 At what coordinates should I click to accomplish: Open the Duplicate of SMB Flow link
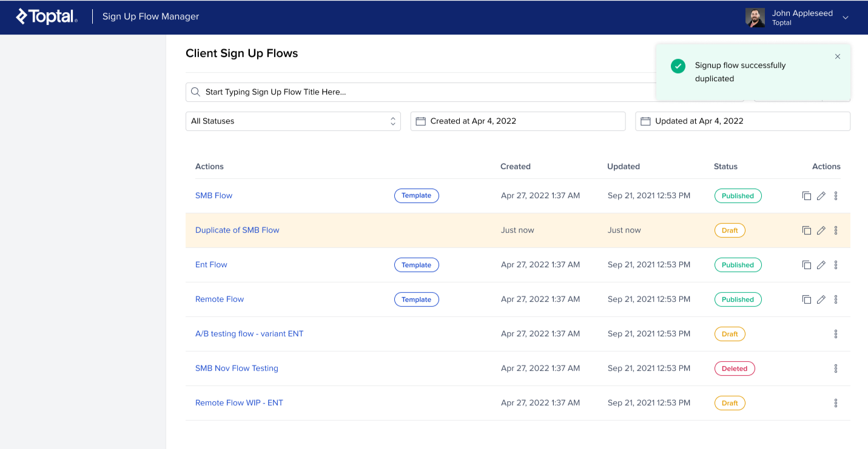click(x=237, y=230)
